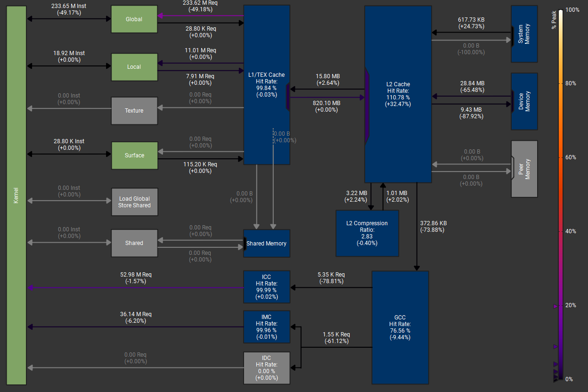Click the 233.65 M Inst link label
Viewport: 588px width, 392px height.
tap(69, 10)
